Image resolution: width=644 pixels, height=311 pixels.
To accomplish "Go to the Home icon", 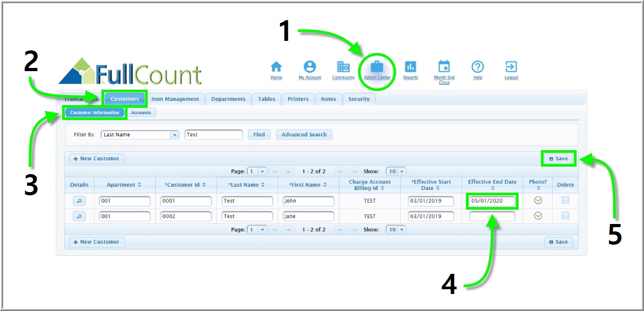I will pyautogui.click(x=276, y=67).
